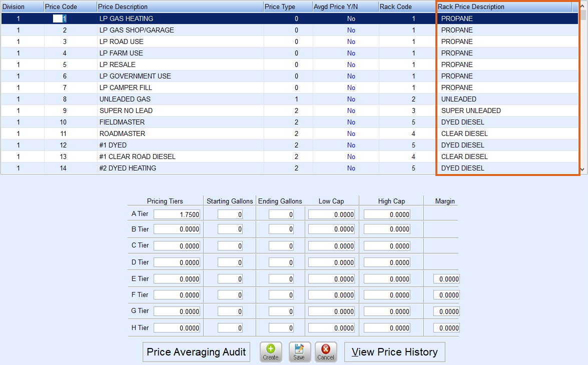Screen dimensions: 588x365
Task: Click the A Tier price field 1.7500
Action: point(177,214)
